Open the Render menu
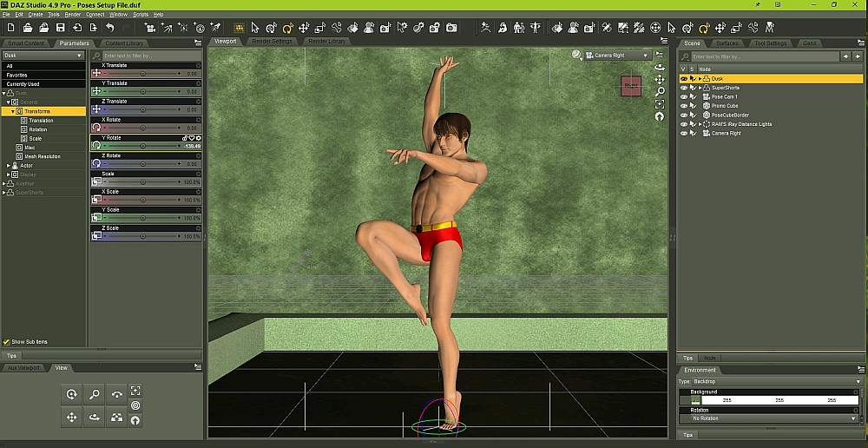This screenshot has width=868, height=448. 73,15
